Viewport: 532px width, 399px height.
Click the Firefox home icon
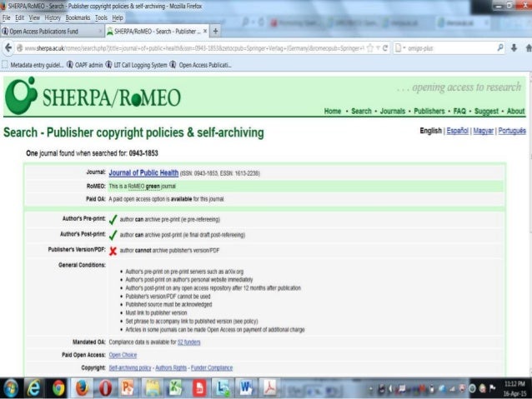pos(529,48)
